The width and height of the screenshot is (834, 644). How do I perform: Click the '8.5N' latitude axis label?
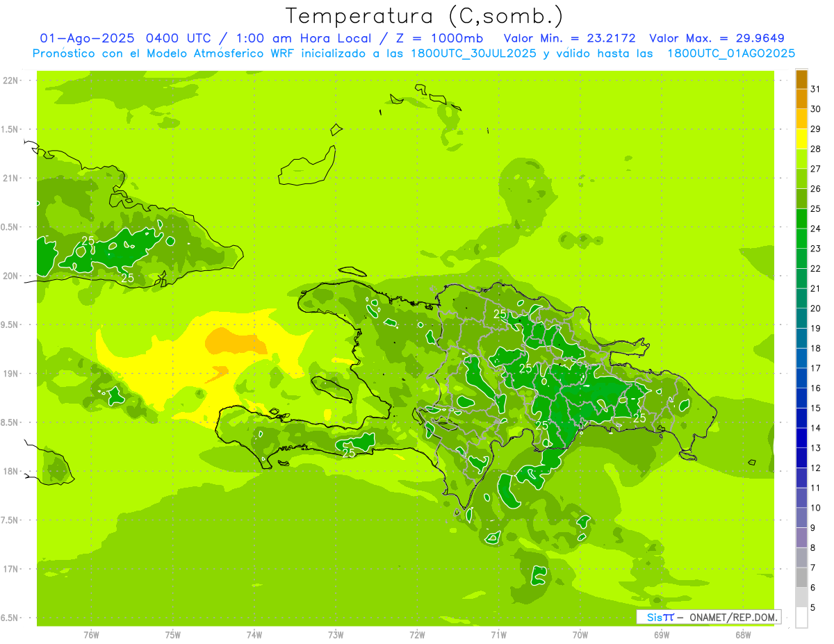(x=9, y=422)
